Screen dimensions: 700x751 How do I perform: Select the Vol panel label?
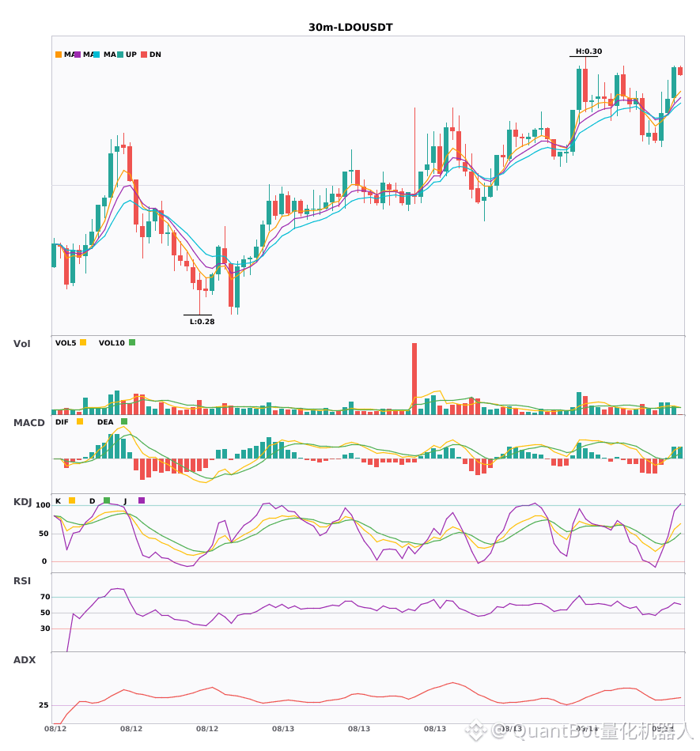click(x=21, y=343)
